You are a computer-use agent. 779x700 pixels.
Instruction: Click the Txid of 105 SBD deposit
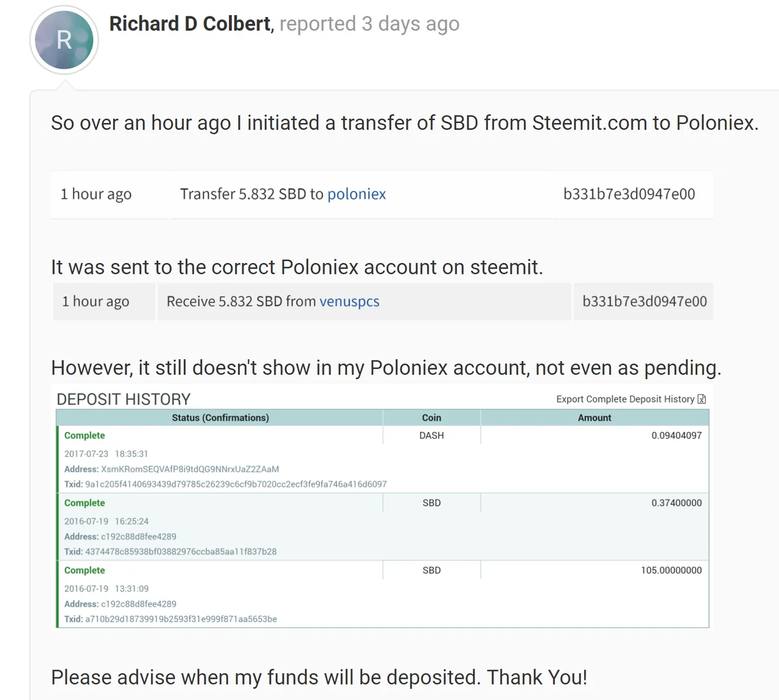181,619
